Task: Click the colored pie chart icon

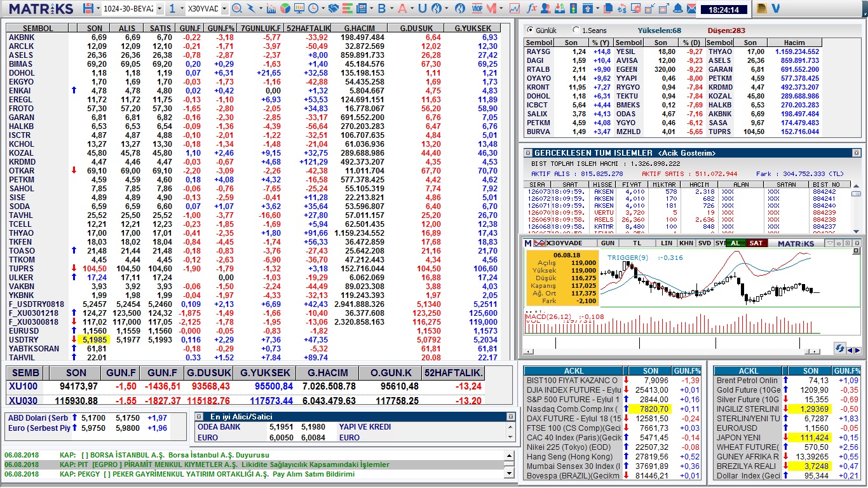Action: point(285,8)
